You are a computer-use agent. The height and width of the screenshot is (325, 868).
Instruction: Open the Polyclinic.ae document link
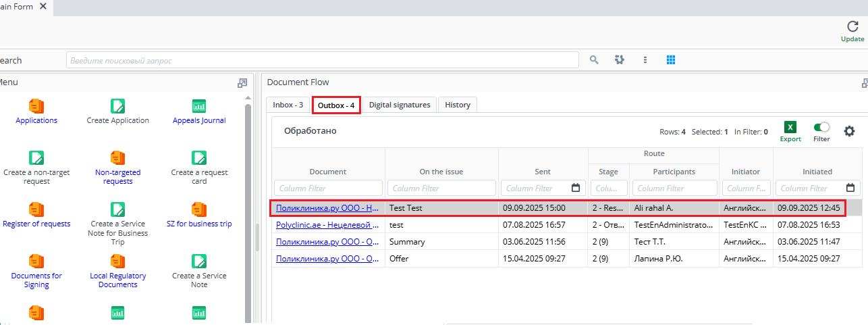click(327, 225)
